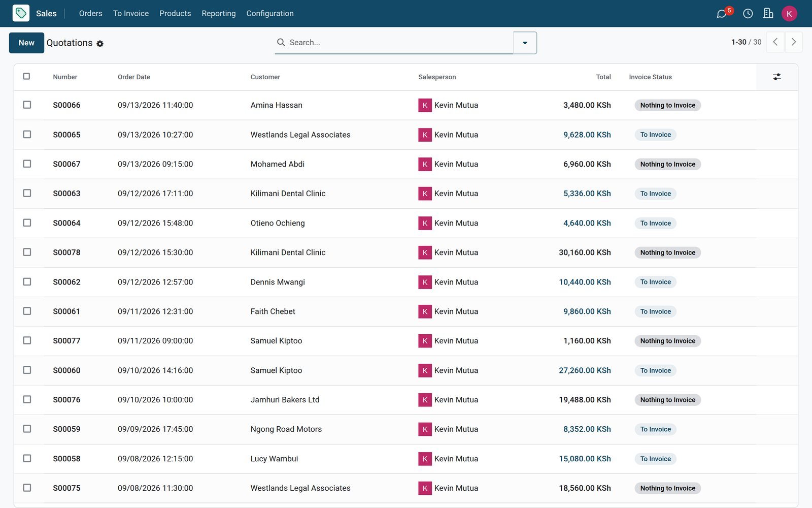Click the Faith Chebet customer cell
Viewport: 812px width, 508px height.
273,311
